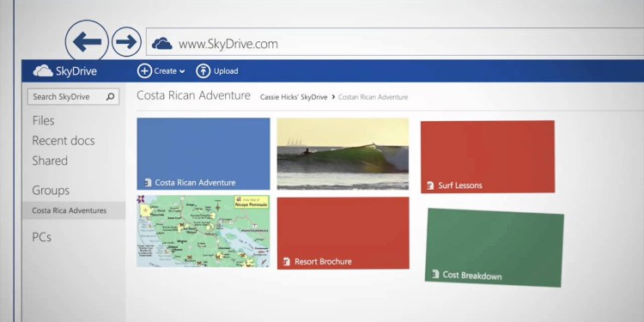Select Shared in the sidebar
644x322 pixels.
[50, 161]
